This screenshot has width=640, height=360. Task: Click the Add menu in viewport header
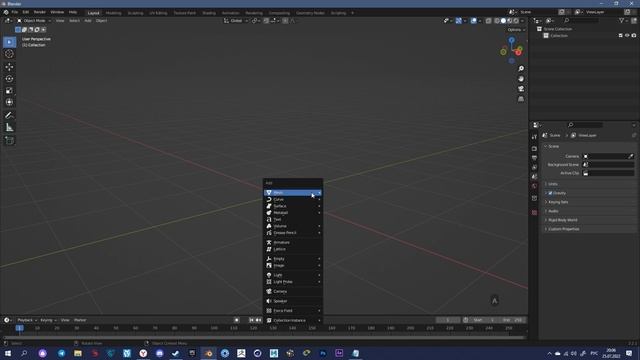tap(88, 21)
